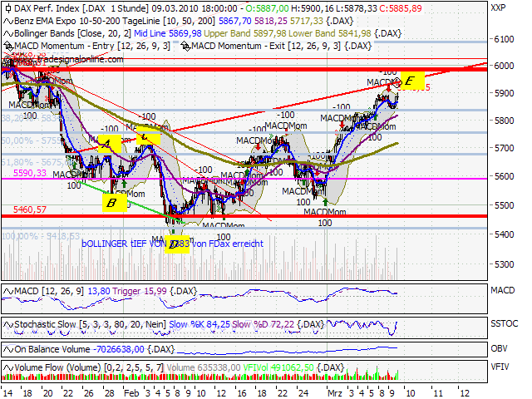Click the line icon beside MACD [12, 26, 9]
The image size is (532, 399).
point(8,292)
